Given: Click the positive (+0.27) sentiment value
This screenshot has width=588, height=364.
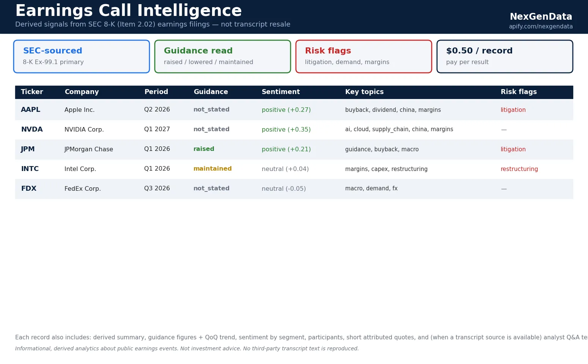Looking at the screenshot, I should (x=286, y=110).
